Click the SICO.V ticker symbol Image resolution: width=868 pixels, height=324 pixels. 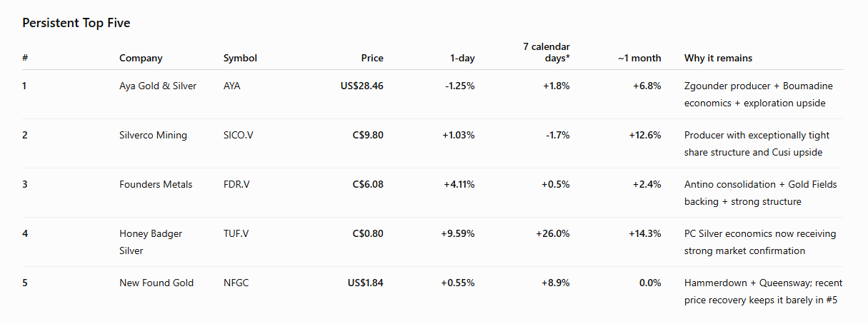[239, 135]
